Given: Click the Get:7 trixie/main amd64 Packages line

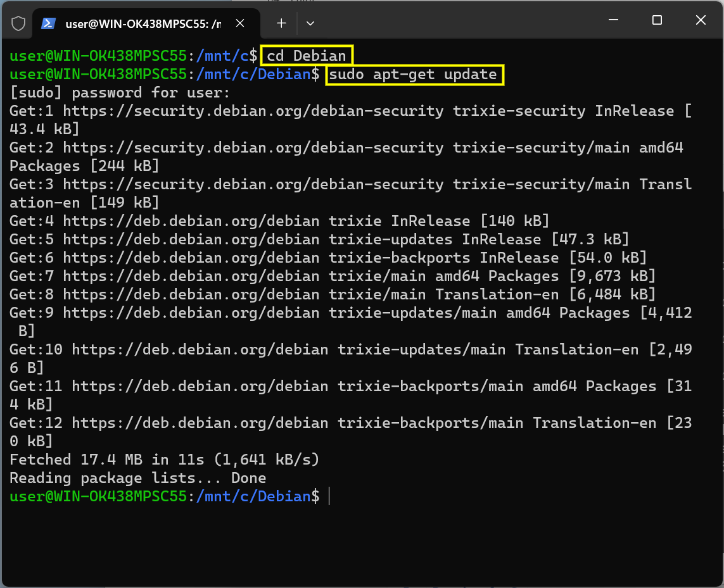Looking at the screenshot, I should (x=333, y=276).
